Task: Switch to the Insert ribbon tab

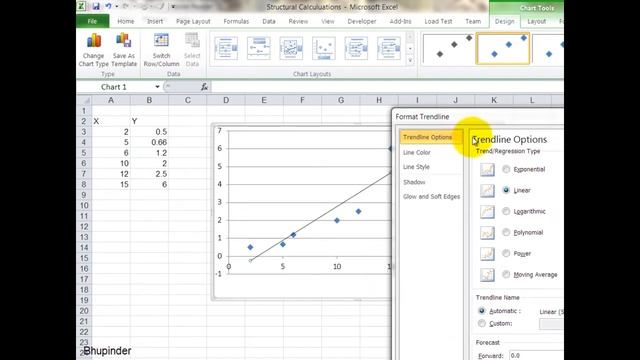Action: [x=155, y=21]
